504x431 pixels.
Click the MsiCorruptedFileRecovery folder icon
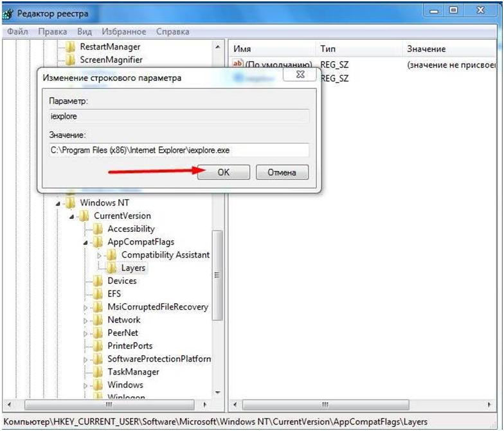pyautogui.click(x=98, y=307)
